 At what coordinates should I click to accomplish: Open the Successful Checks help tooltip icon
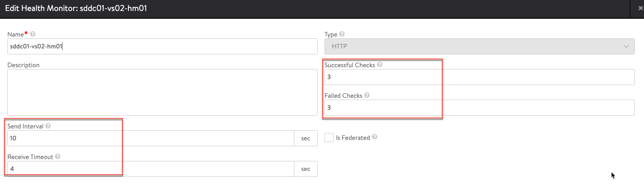pos(380,65)
